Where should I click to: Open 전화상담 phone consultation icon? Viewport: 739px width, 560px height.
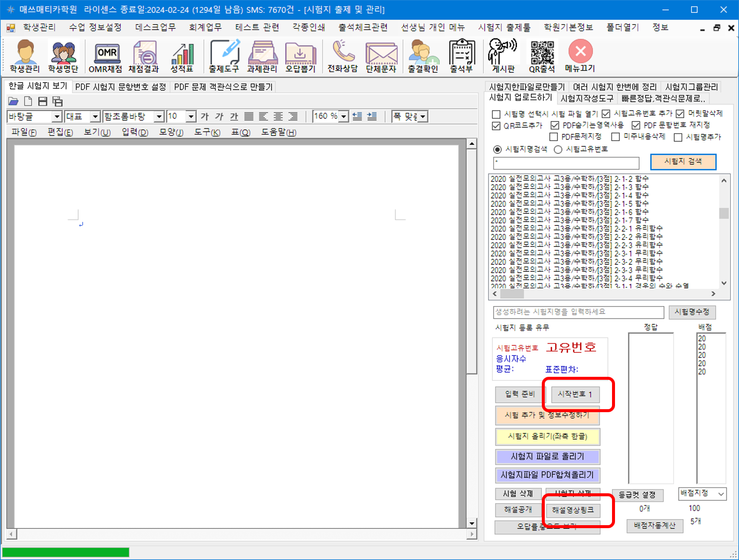pos(343,56)
